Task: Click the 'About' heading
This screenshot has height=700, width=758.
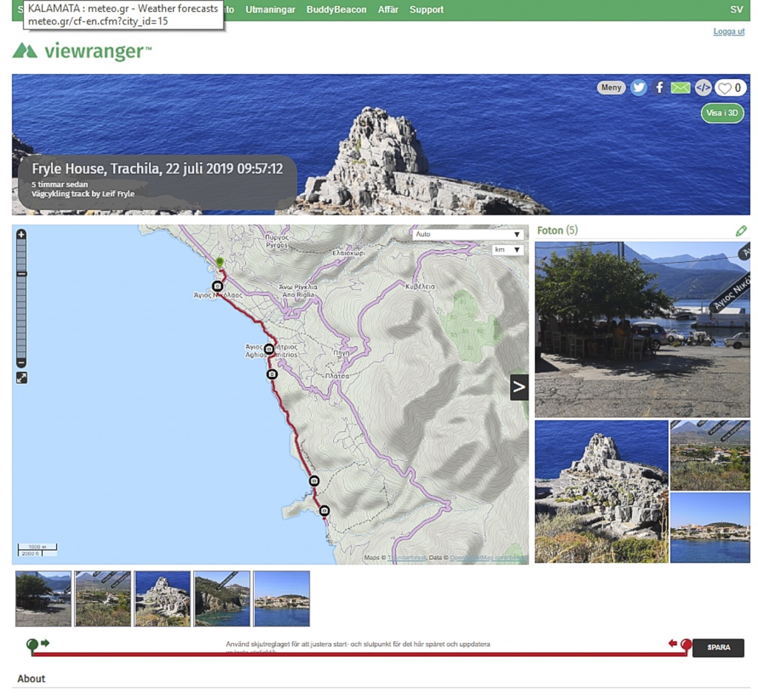Action: [31, 679]
